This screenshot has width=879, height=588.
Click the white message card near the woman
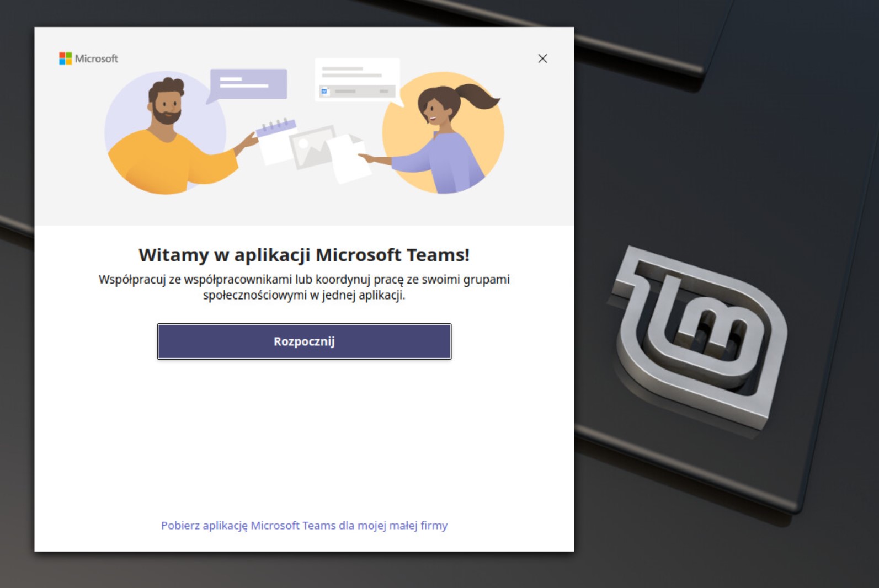(x=358, y=81)
